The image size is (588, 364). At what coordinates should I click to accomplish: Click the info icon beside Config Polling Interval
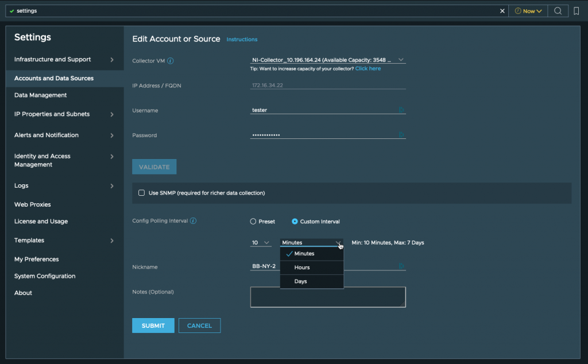coord(193,221)
